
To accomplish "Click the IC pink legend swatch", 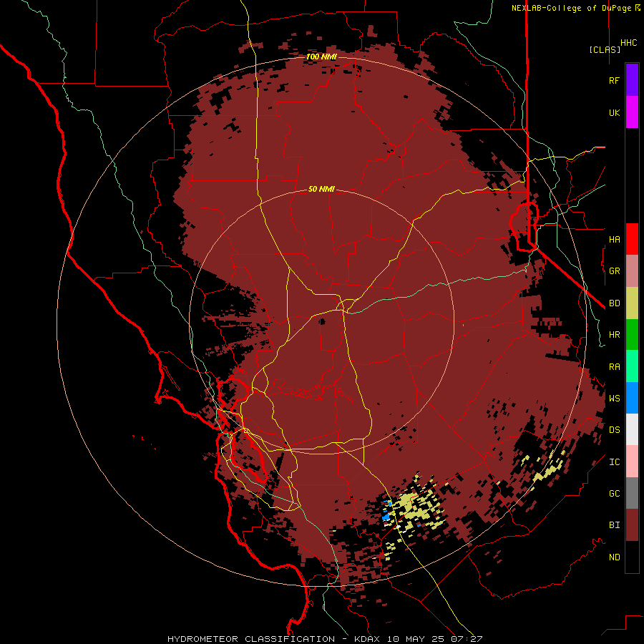I will [x=632, y=462].
